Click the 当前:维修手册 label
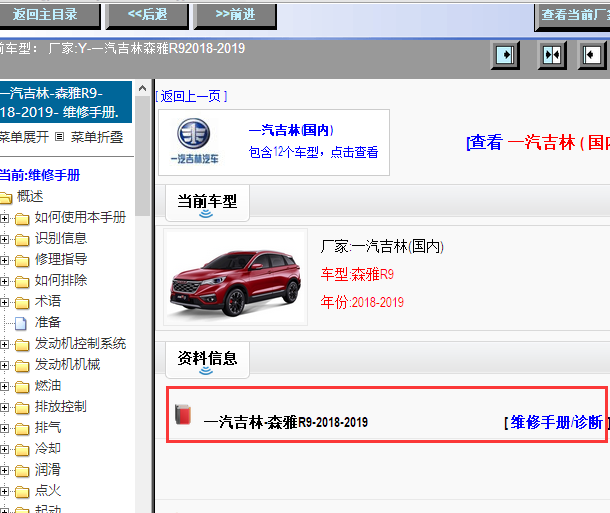This screenshot has width=610, height=513. 40,175
